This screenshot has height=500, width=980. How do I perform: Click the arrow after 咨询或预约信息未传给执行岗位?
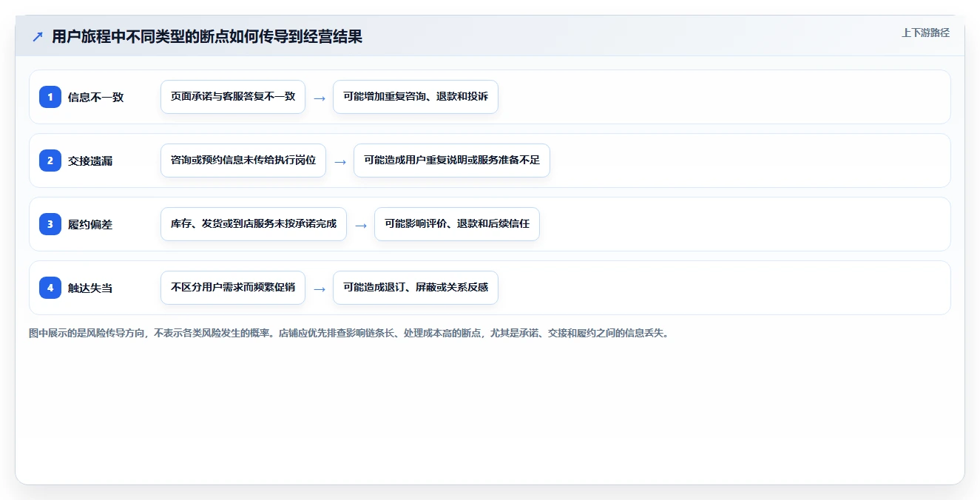pos(340,161)
